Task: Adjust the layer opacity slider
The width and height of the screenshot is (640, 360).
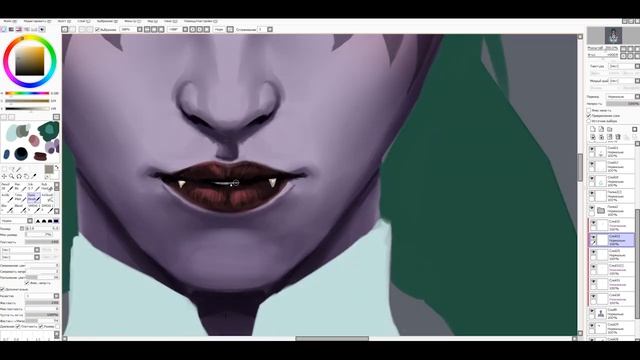Action: (623, 104)
